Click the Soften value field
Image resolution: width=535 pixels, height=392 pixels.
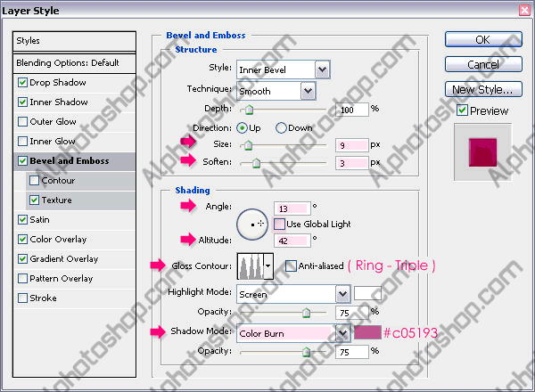[352, 163]
